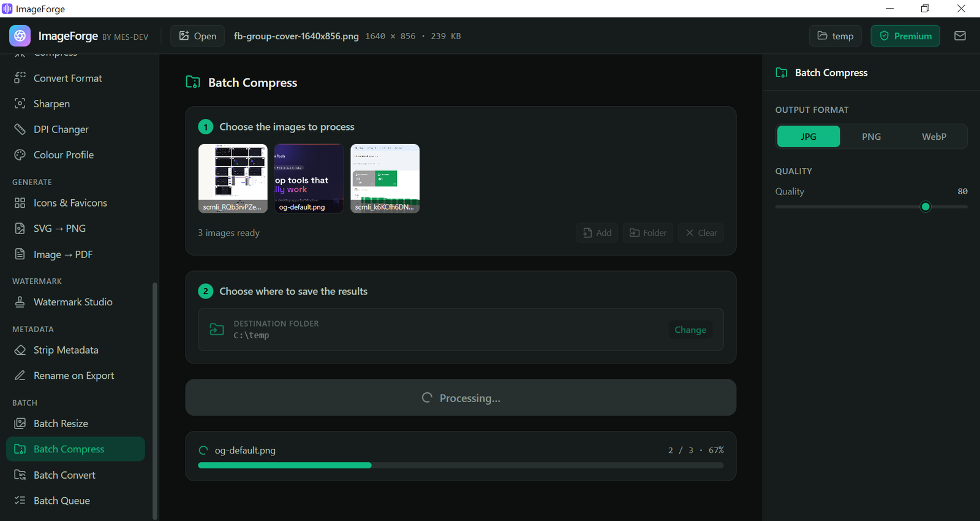Viewport: 980px width, 521px height.
Task: Click the Processing button
Action: [x=461, y=398]
